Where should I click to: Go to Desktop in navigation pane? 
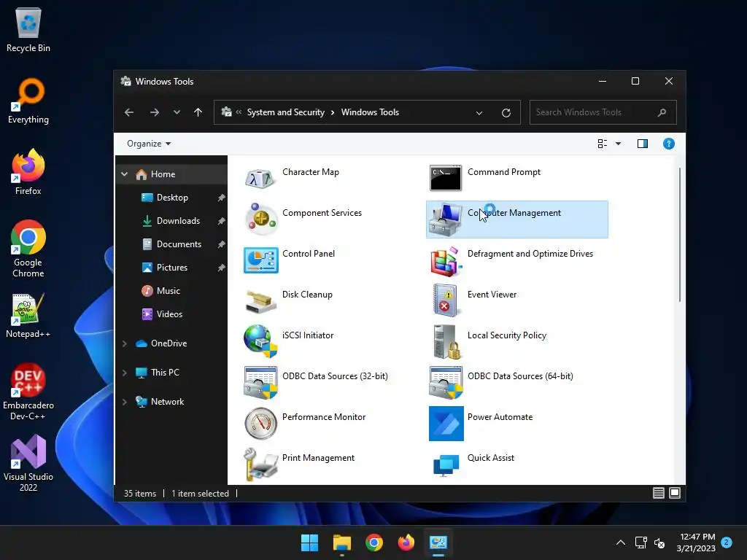(171, 197)
